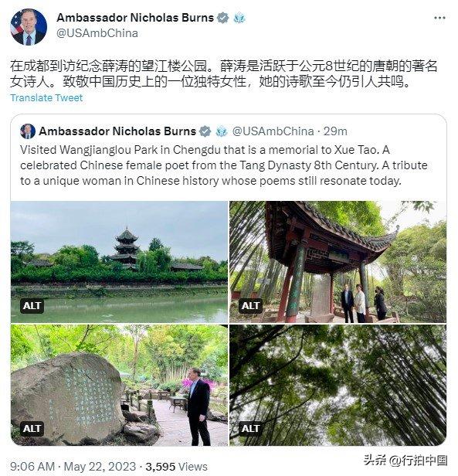Open the @USAmbChina handle under the top name

point(97,33)
